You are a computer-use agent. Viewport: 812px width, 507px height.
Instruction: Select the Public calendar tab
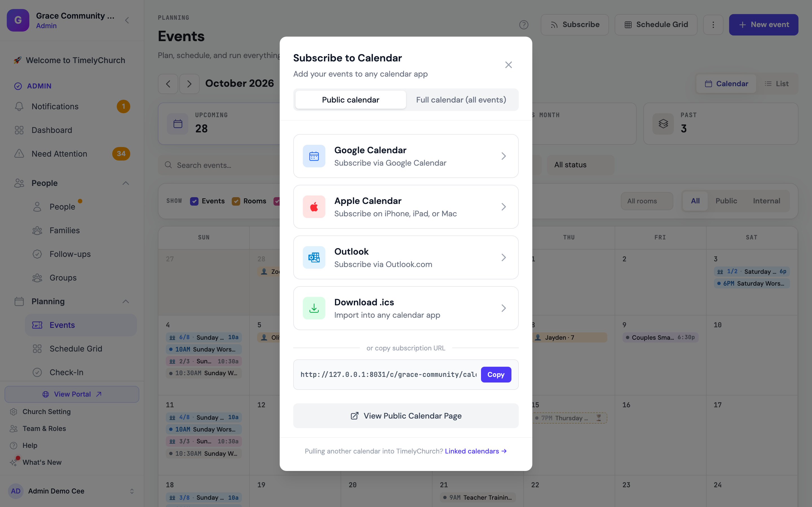point(350,100)
